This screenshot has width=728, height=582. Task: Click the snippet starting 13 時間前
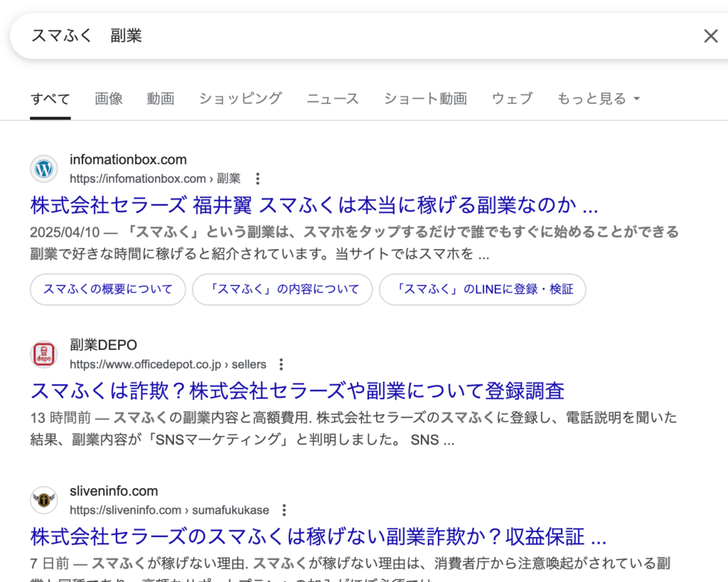pyautogui.click(x=354, y=429)
